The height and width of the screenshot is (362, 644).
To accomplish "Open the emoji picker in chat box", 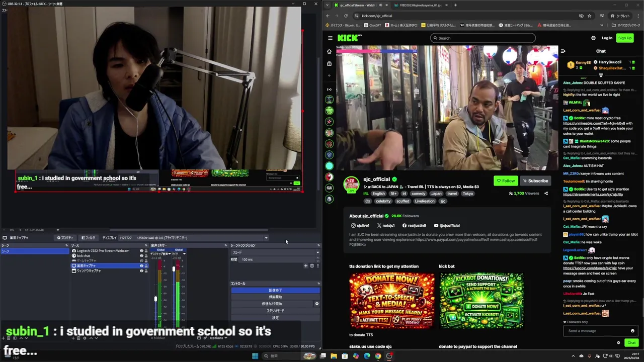I will (632, 331).
